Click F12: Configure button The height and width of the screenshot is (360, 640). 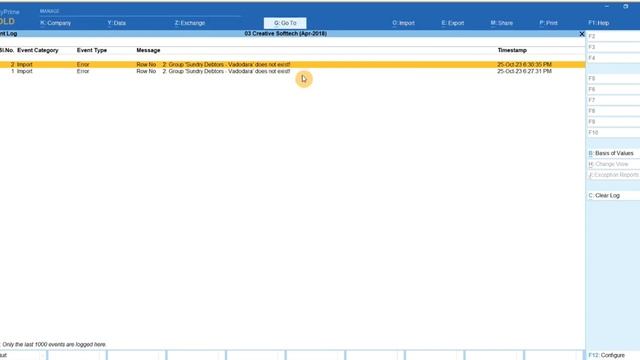(613, 355)
